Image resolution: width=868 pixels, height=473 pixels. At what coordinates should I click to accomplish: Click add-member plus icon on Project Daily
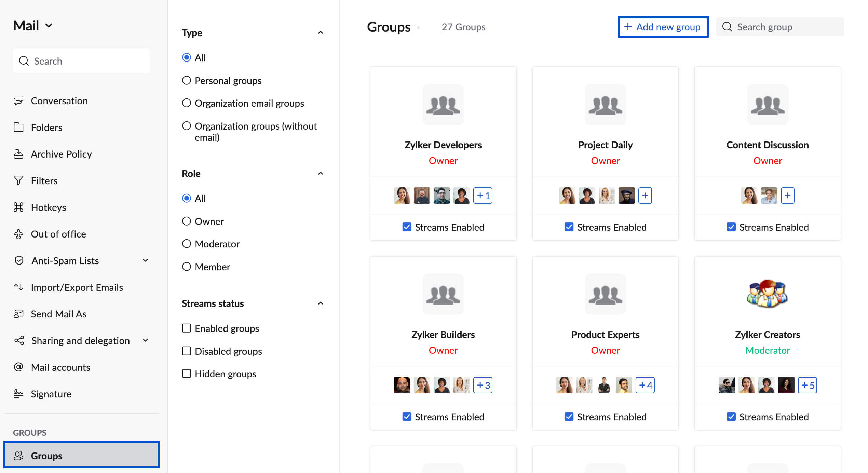point(645,195)
